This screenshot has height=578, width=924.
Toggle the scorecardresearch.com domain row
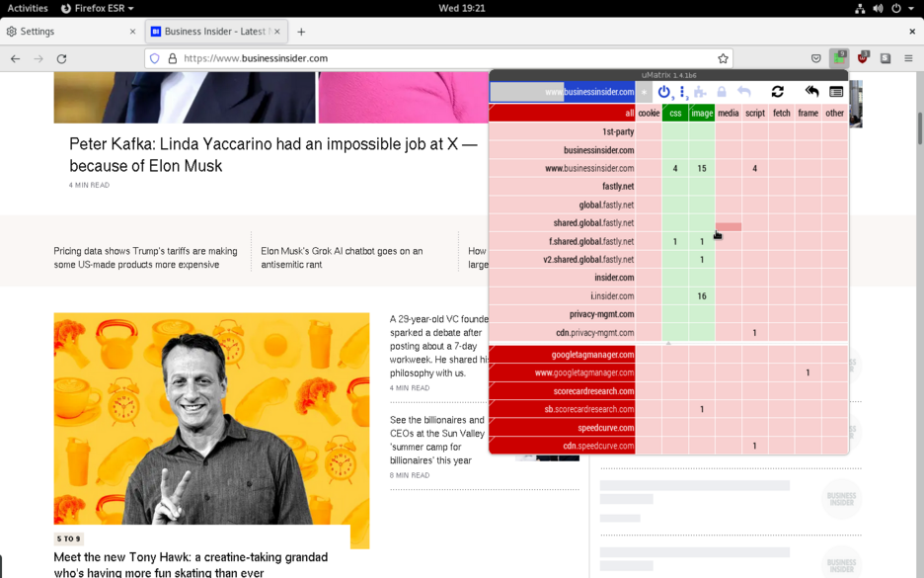pyautogui.click(x=562, y=391)
